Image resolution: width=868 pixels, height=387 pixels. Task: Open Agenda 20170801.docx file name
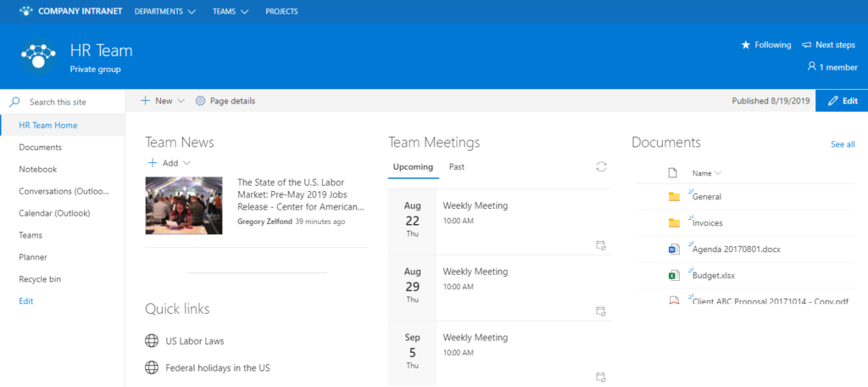point(737,250)
